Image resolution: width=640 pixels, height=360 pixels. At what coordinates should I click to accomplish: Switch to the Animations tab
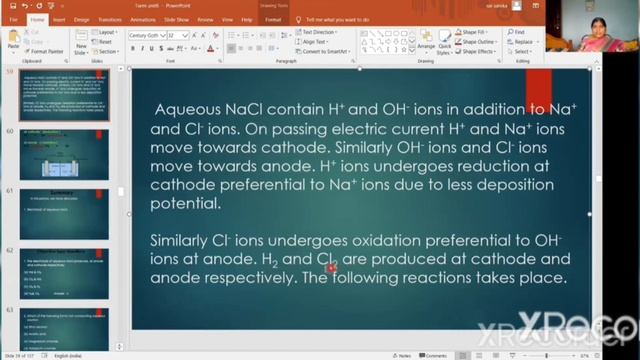142,20
